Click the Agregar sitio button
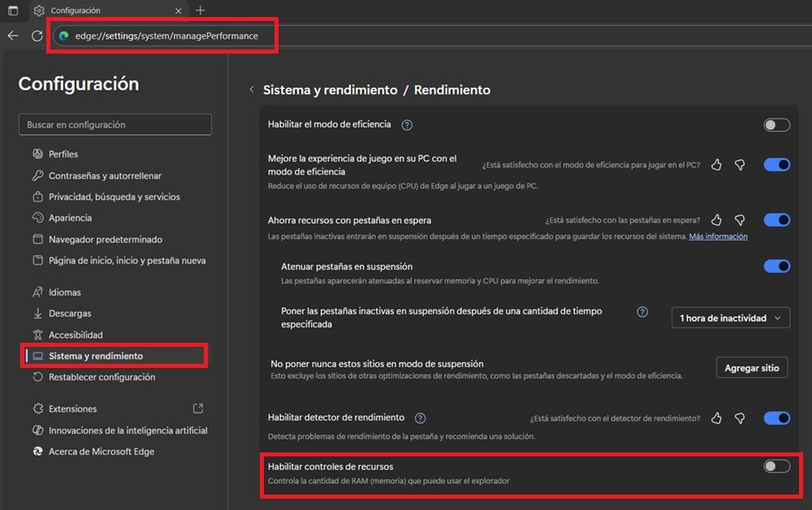This screenshot has width=812, height=510. point(752,368)
